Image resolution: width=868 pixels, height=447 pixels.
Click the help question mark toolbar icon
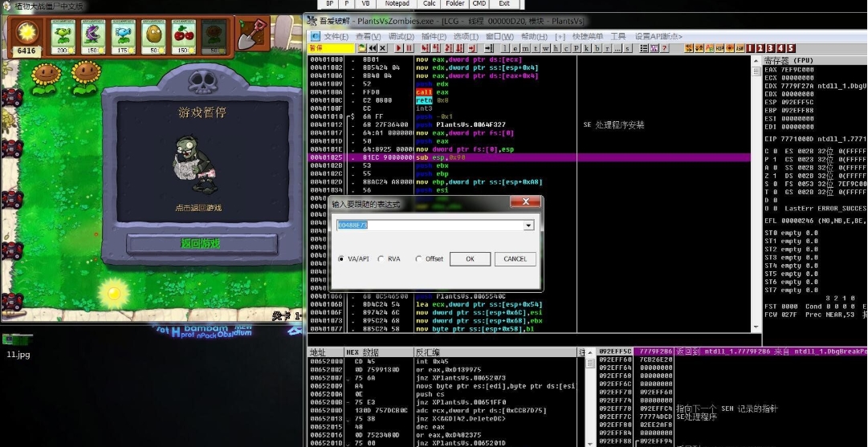664,48
